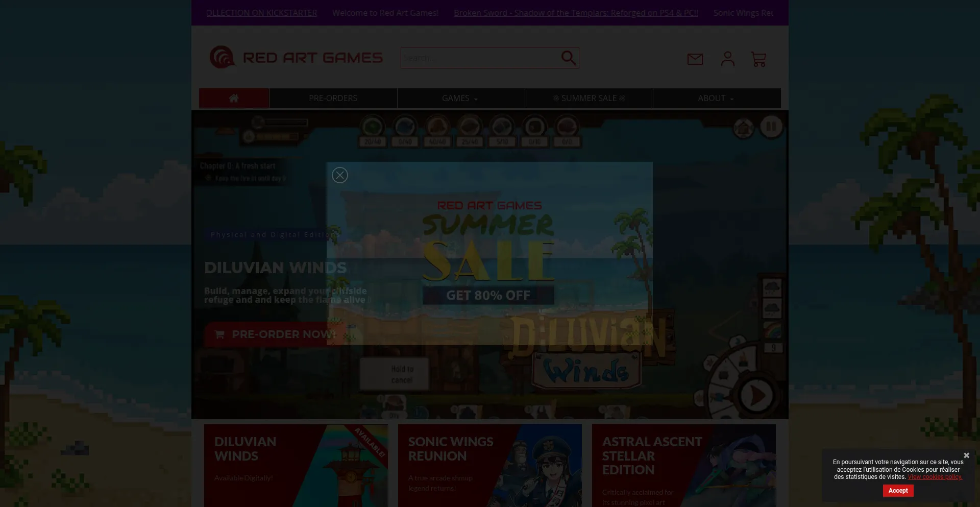Image resolution: width=980 pixels, height=507 pixels.
Task: Accept the cookies notice
Action: [x=898, y=491]
